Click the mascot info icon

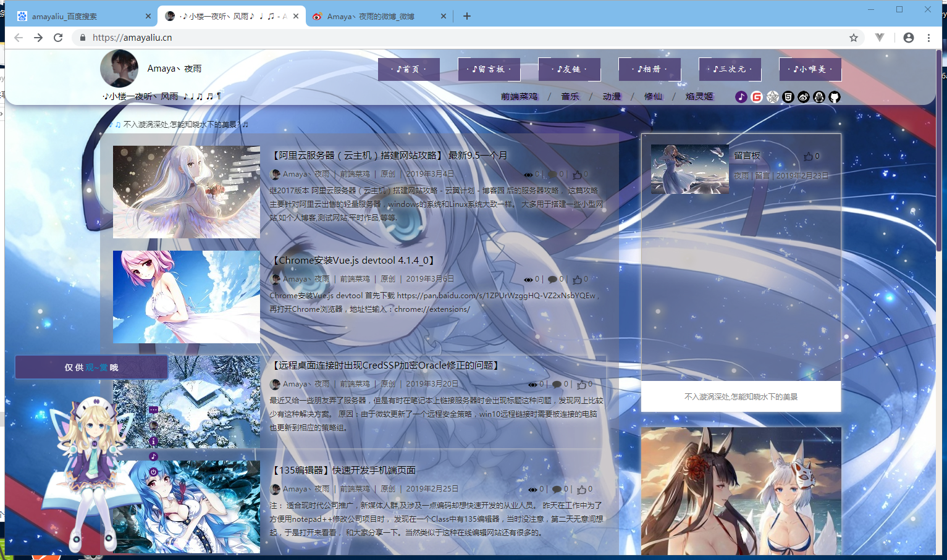click(x=153, y=441)
